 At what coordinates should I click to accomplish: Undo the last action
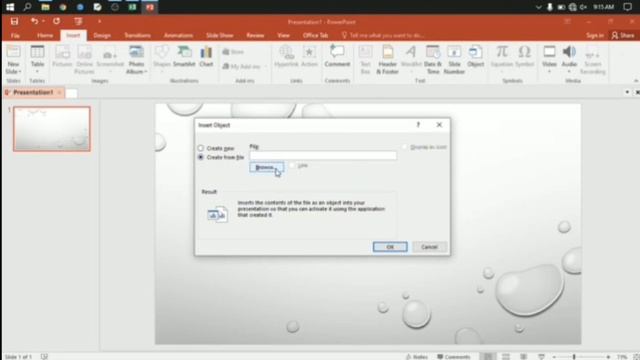tap(34, 21)
